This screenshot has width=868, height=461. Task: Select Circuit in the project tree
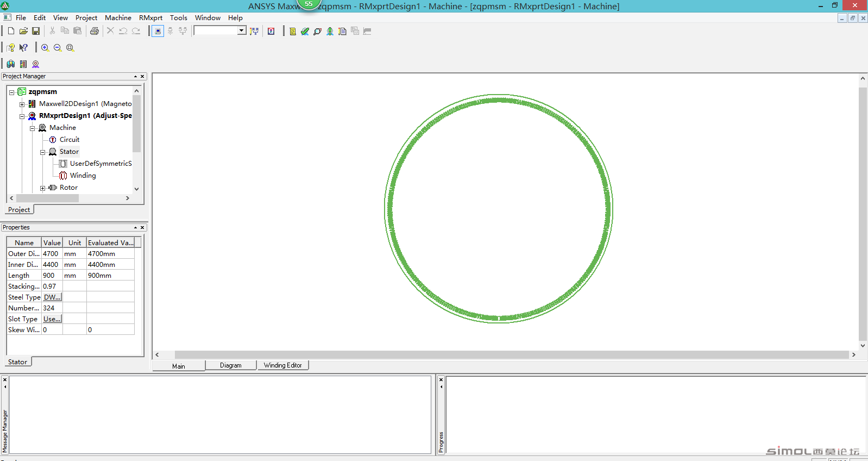tap(70, 140)
